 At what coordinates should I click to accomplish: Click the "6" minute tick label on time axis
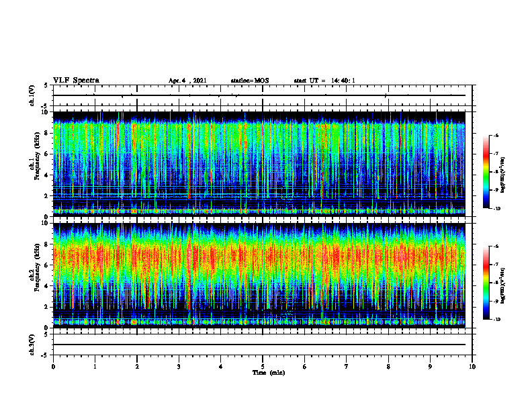305,367
